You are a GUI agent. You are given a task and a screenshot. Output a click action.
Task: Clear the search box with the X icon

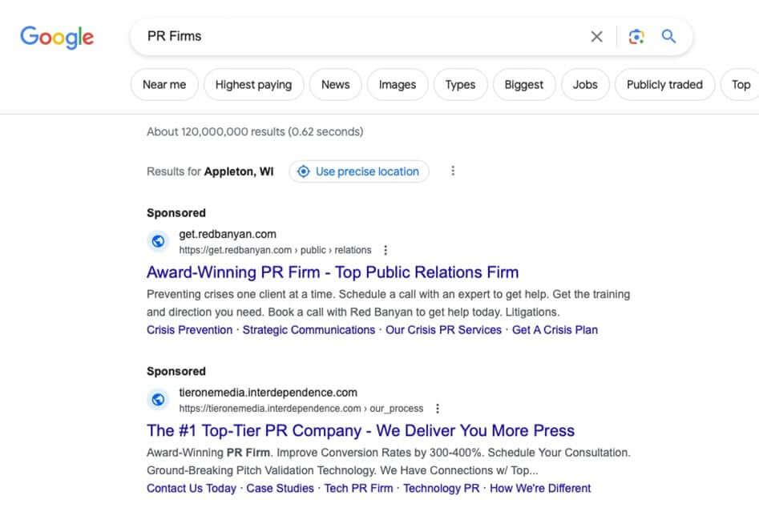tap(596, 37)
